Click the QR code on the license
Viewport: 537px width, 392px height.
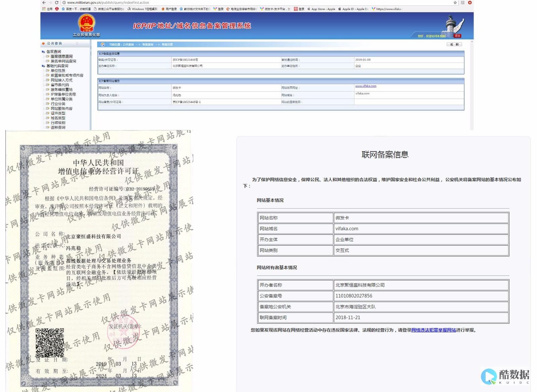[x=50, y=343]
